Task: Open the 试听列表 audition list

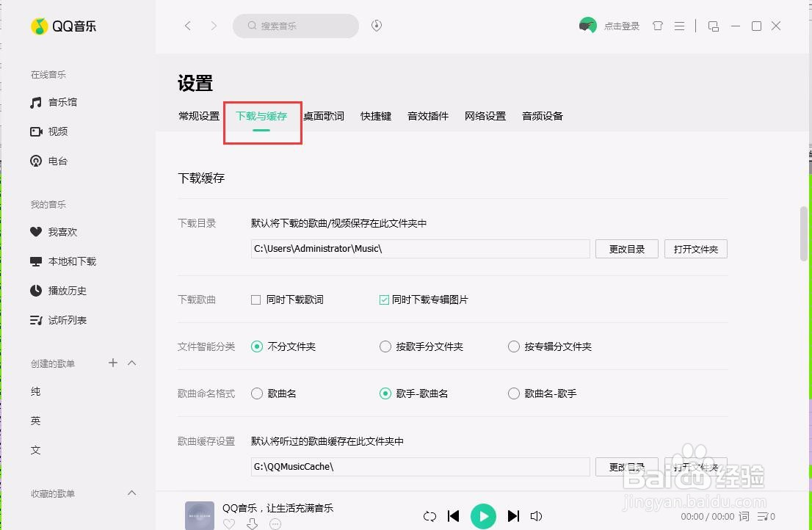Action: click(67, 320)
